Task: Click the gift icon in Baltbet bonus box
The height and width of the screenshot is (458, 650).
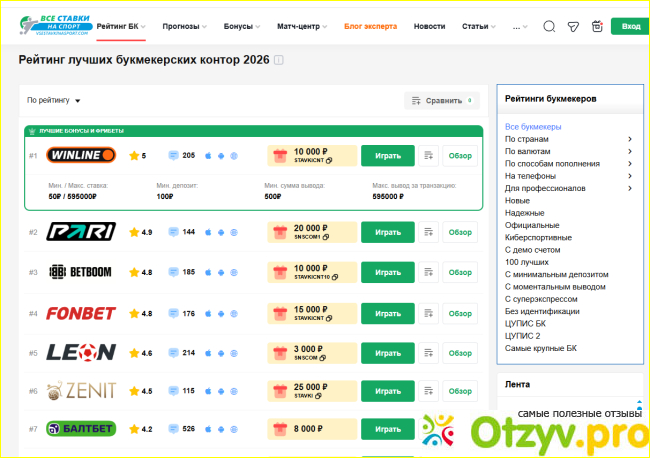Action: tap(280, 429)
